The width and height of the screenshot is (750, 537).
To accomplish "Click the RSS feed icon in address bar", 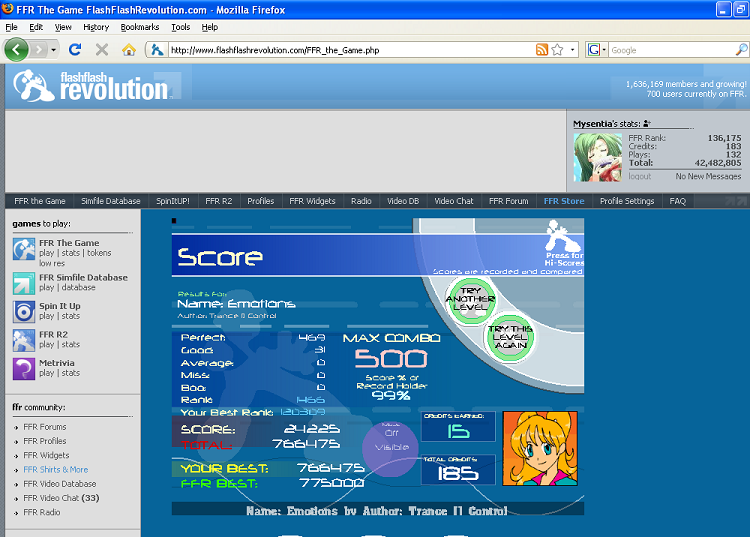I will (541, 49).
